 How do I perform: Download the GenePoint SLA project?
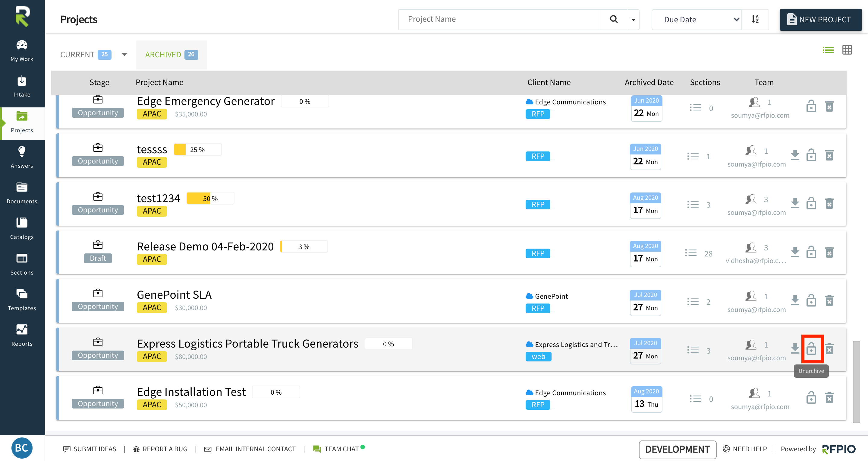795,300
